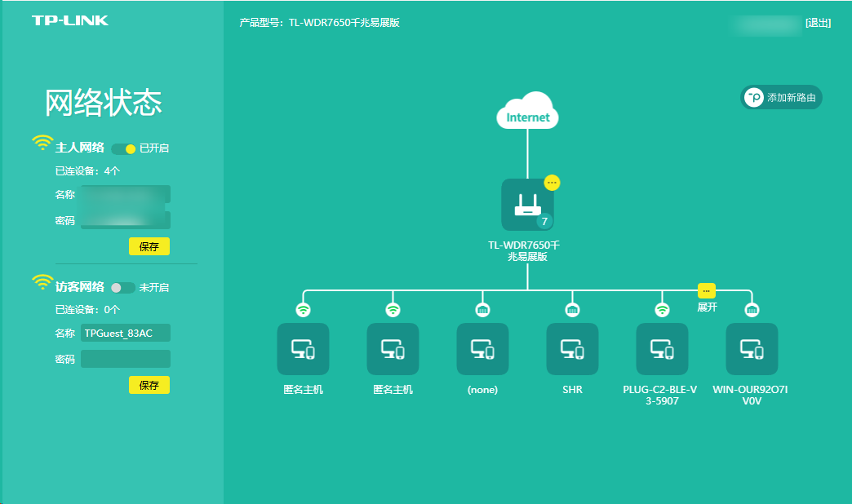
Task: Click the Wi-Fi indicator above PLUG-C2-BLE-V3-5907
Action: point(662,310)
